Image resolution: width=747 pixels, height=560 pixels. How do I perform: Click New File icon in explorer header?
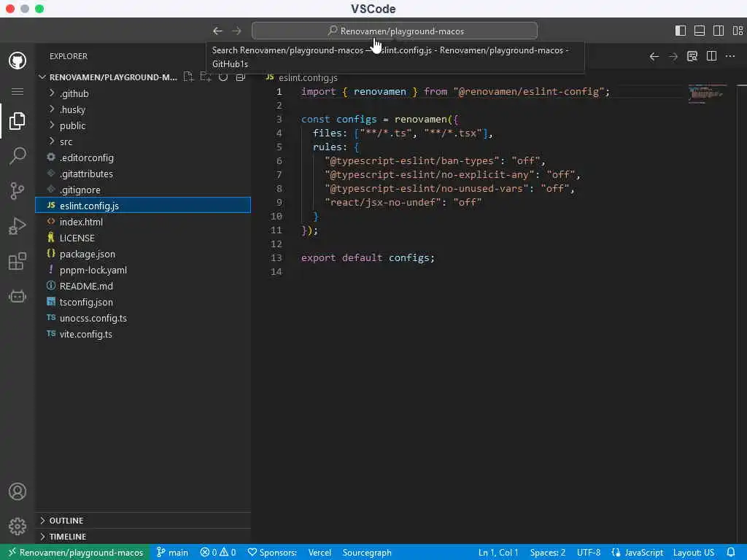[x=189, y=77]
